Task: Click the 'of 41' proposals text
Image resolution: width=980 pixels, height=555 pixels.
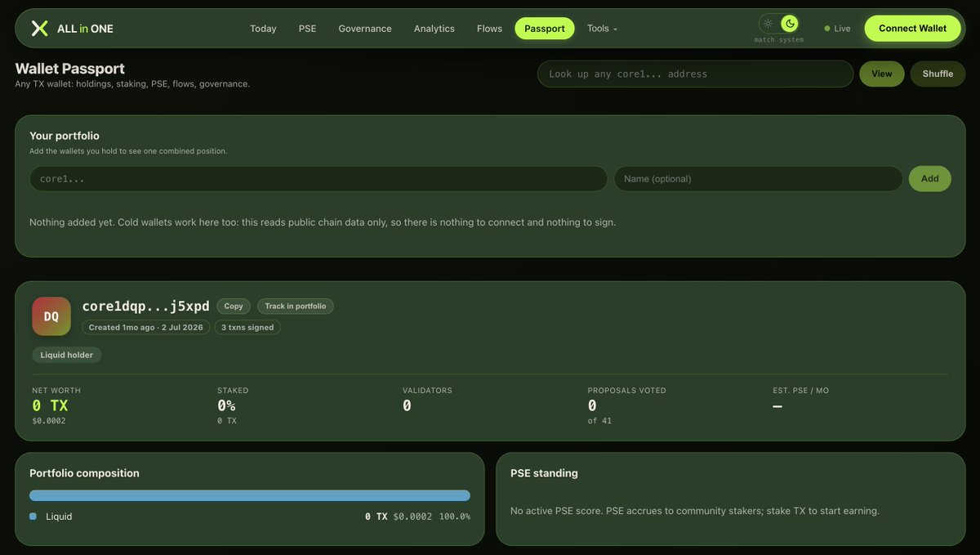Action: [599, 421]
